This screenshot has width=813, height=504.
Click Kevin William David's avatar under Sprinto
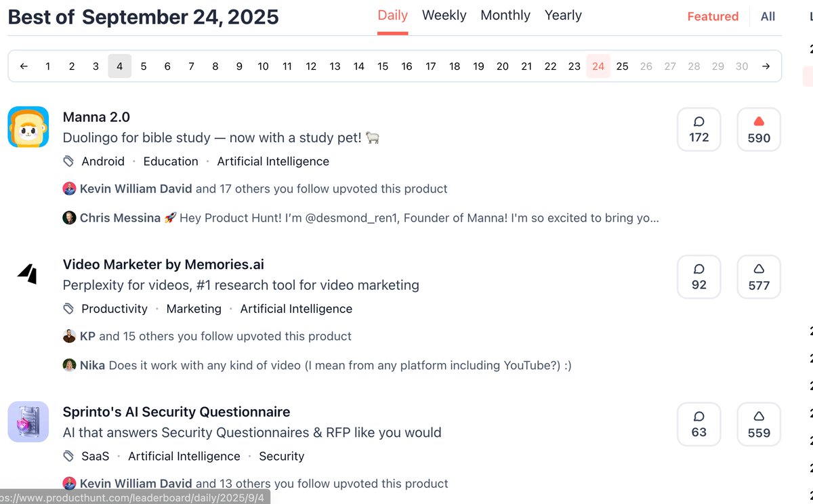[69, 484]
